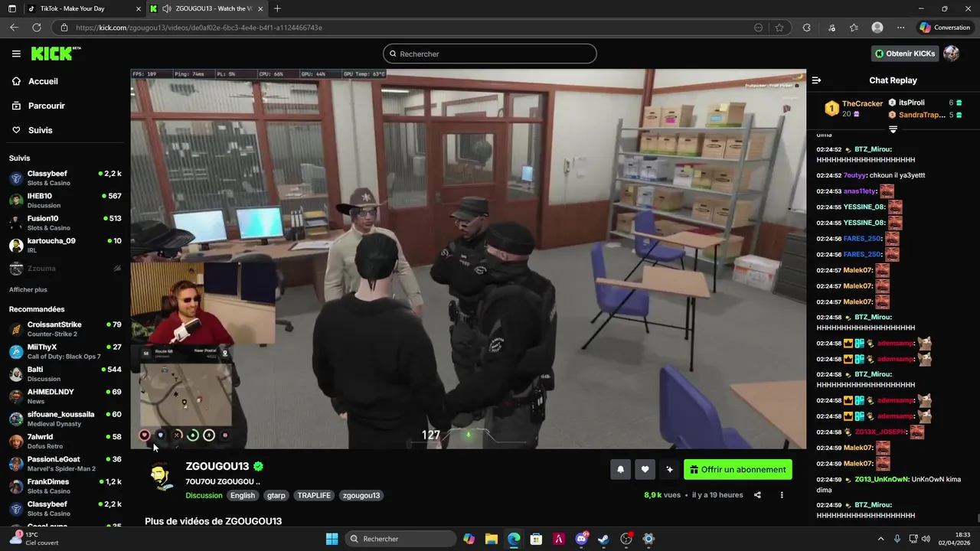Toggle follow heart for ZGOUGOU13
Image resolution: width=980 pixels, height=551 pixels.
click(x=645, y=469)
